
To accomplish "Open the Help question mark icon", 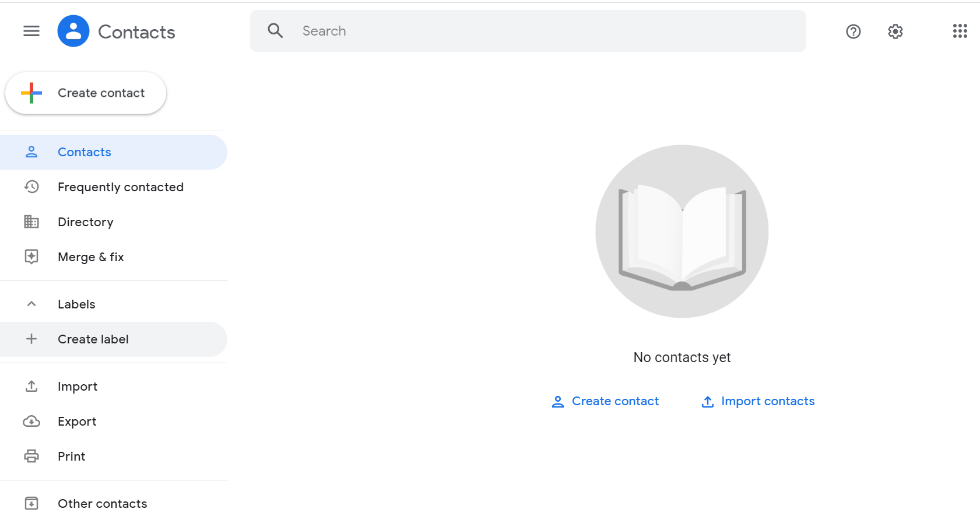I will point(853,31).
